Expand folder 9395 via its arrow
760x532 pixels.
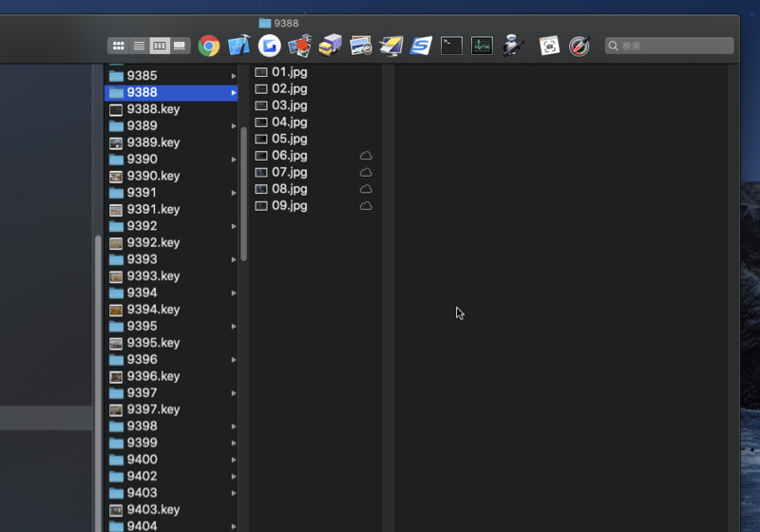pos(234,327)
